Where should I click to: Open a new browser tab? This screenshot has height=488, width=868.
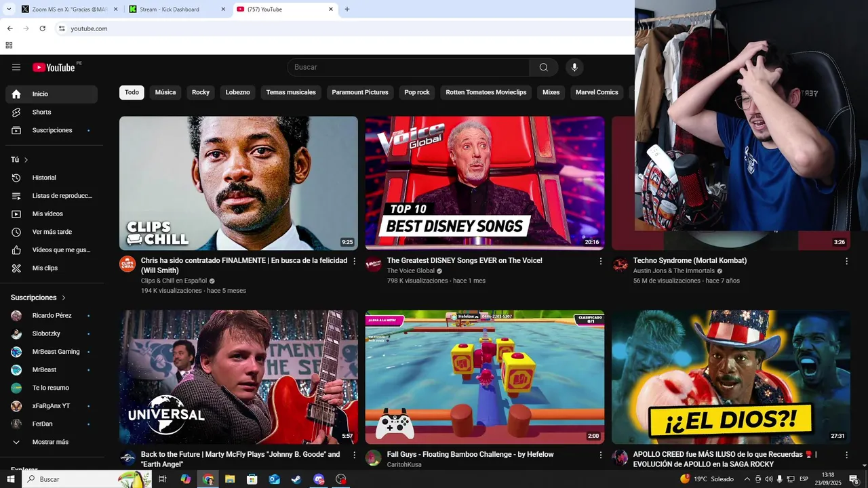click(x=347, y=9)
